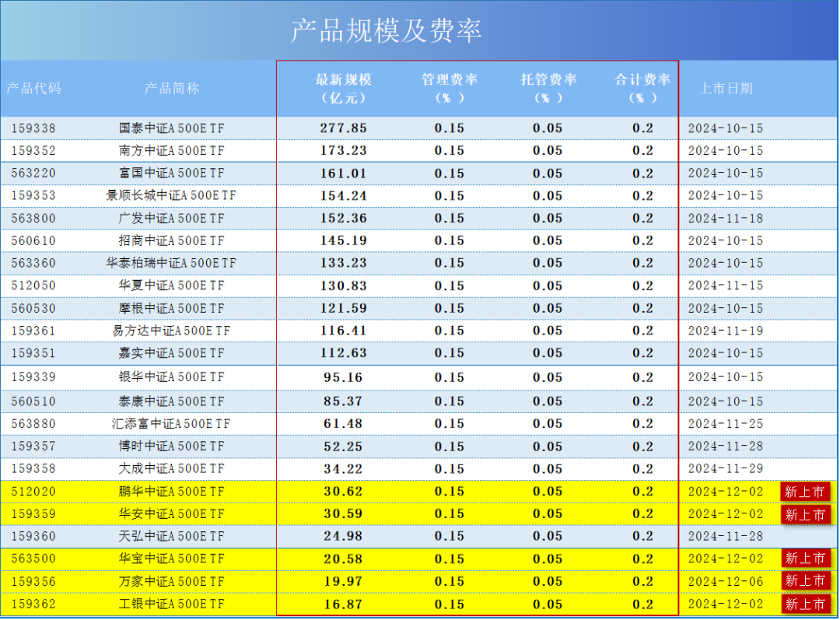The image size is (840, 620).
Task: Click the 上市日期 column header
Action: pos(726,89)
